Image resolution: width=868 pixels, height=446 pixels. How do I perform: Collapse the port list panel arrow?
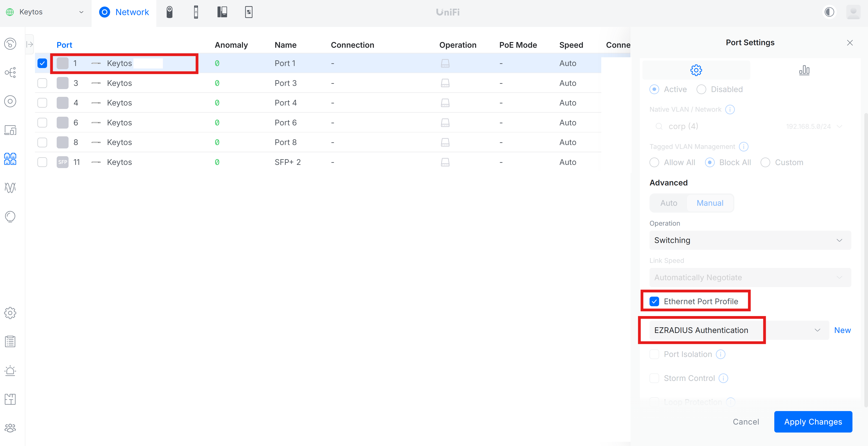(x=30, y=44)
